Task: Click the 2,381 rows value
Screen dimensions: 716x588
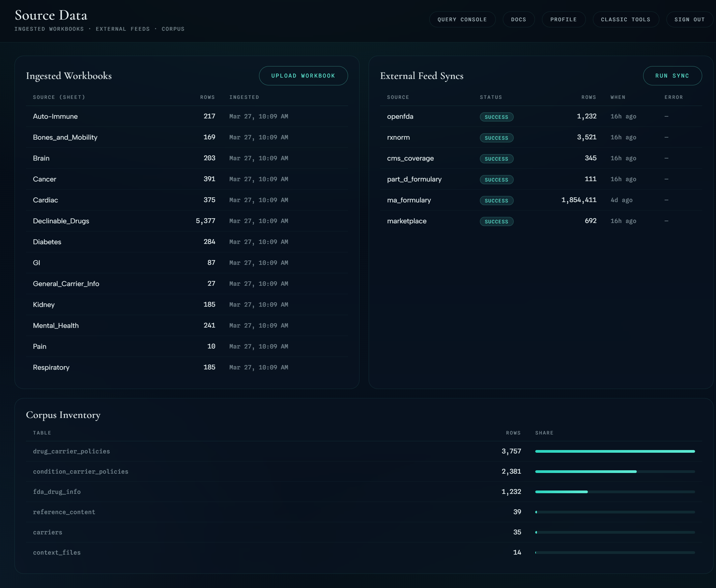Action: pyautogui.click(x=511, y=472)
